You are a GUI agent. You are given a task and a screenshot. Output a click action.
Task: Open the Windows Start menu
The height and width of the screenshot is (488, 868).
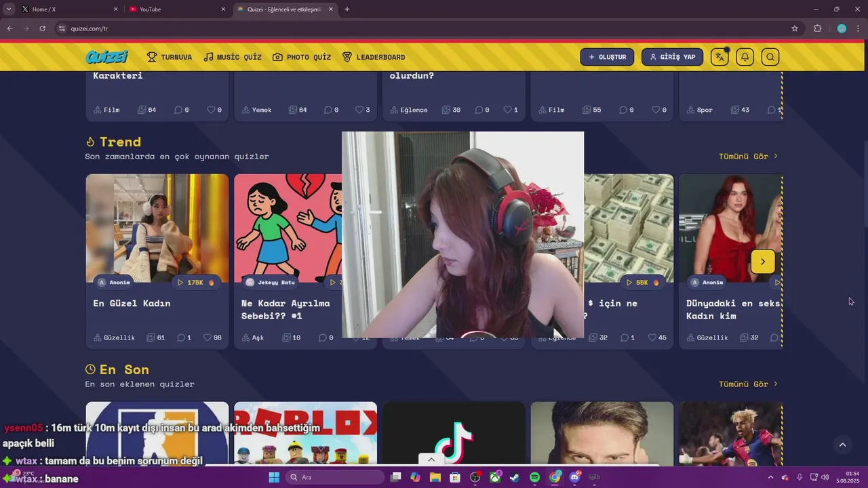click(274, 477)
